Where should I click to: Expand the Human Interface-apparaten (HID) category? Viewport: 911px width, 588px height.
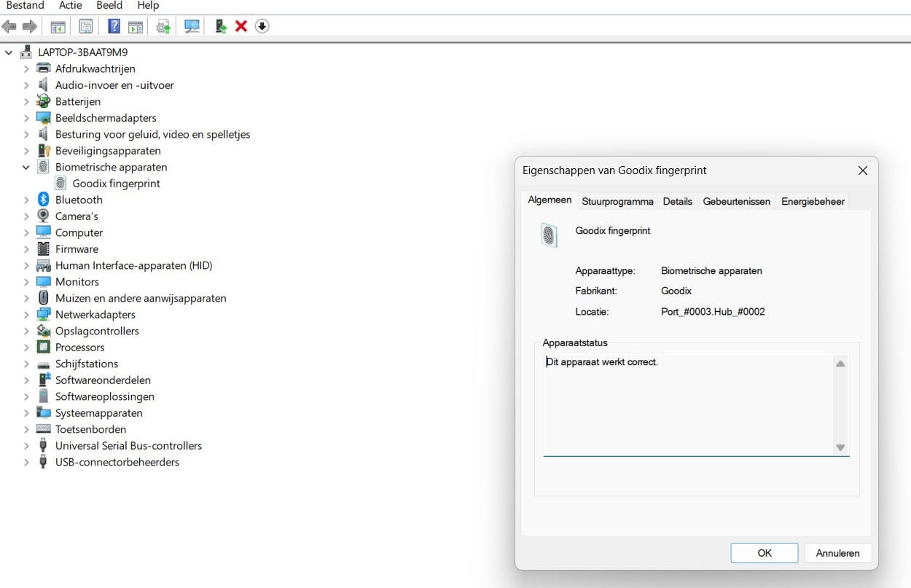(26, 265)
